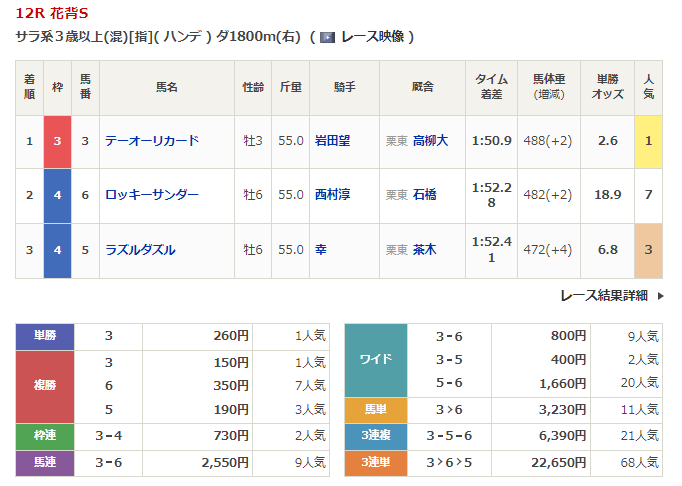Image resolution: width=682 pixels, height=486 pixels.
Task: Click the race video play icon
Action: point(327,37)
